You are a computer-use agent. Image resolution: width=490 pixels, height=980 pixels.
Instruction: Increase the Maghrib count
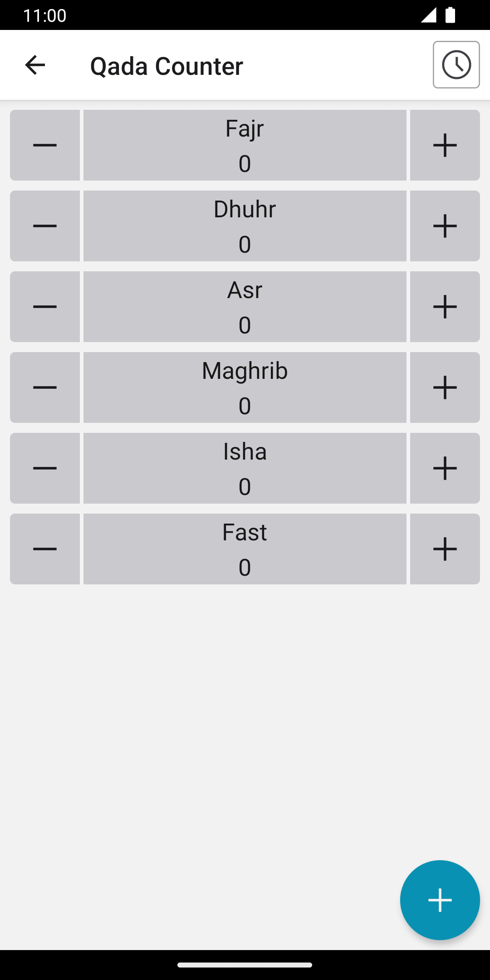(445, 387)
